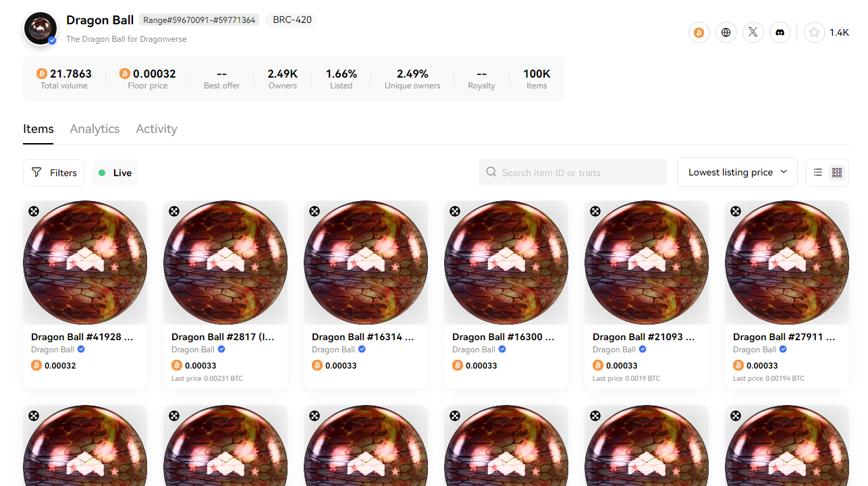868x486 pixels.
Task: Focus the Search item ID or traits field
Action: coord(573,173)
